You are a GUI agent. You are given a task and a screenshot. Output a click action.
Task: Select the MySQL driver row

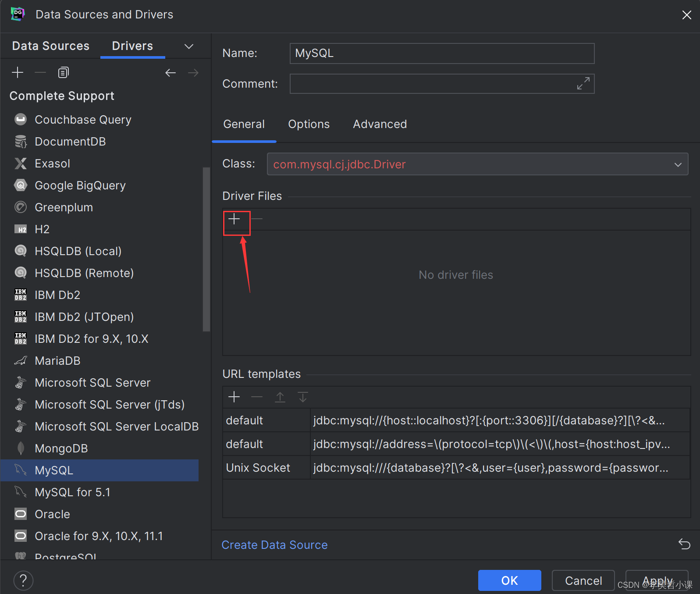pyautogui.click(x=99, y=470)
